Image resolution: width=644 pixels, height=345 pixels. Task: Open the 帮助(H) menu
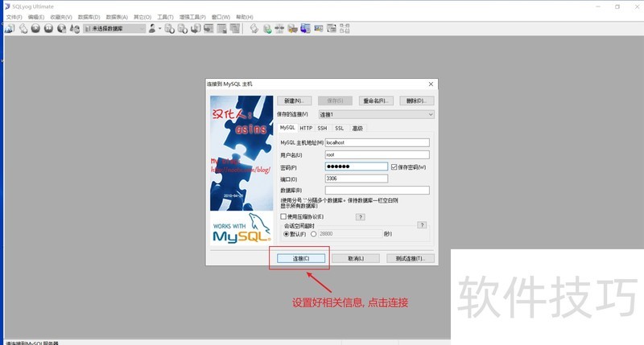pos(245,17)
